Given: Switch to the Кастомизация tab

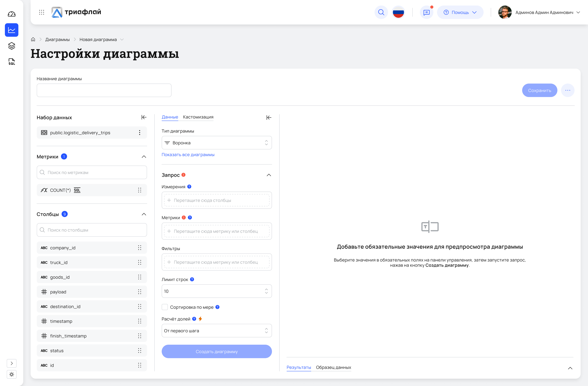Looking at the screenshot, I should pos(198,117).
